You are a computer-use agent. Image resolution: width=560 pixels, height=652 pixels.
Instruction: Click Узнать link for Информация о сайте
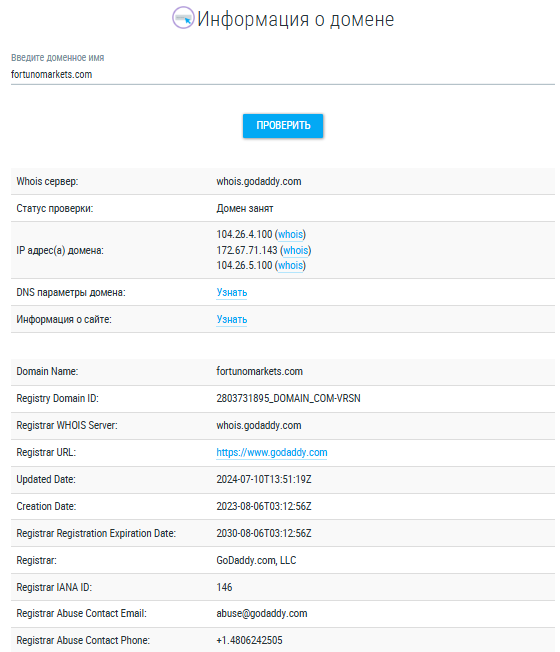[x=232, y=319]
